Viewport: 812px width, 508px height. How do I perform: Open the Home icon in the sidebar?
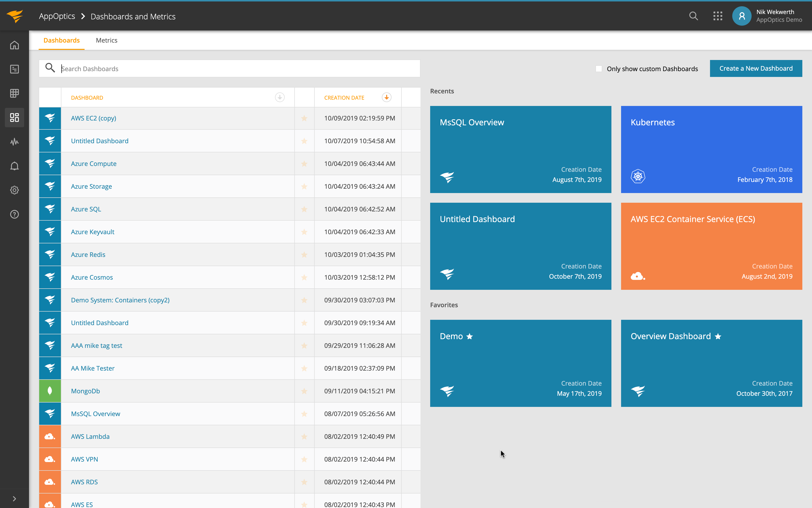click(x=14, y=45)
